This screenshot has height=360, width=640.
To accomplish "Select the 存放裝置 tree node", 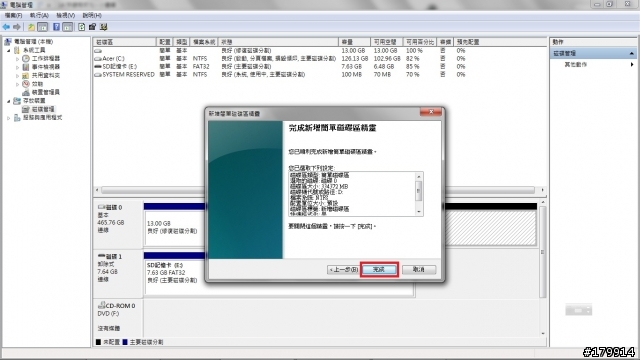I will [x=34, y=101].
